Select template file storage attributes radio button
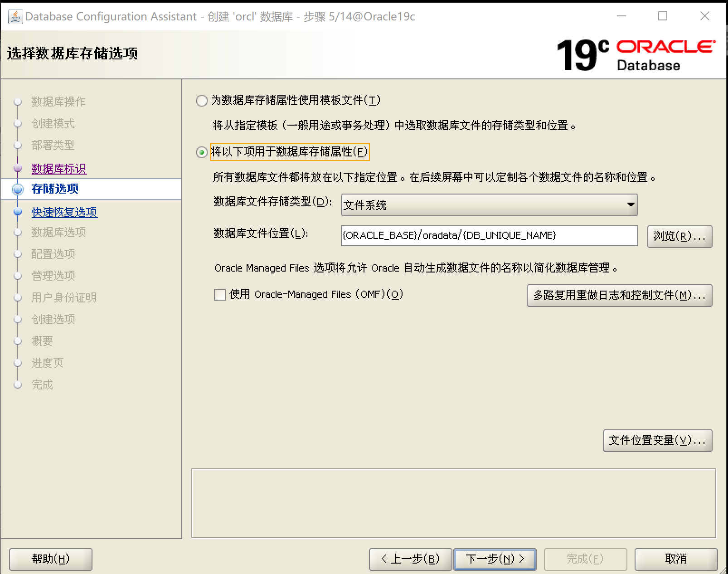The width and height of the screenshot is (728, 574). pyautogui.click(x=202, y=100)
